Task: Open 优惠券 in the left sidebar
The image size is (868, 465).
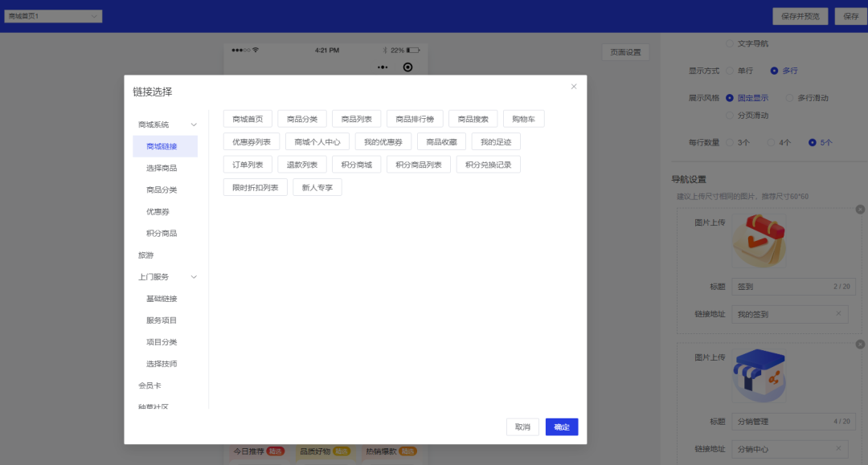Action: 158,211
